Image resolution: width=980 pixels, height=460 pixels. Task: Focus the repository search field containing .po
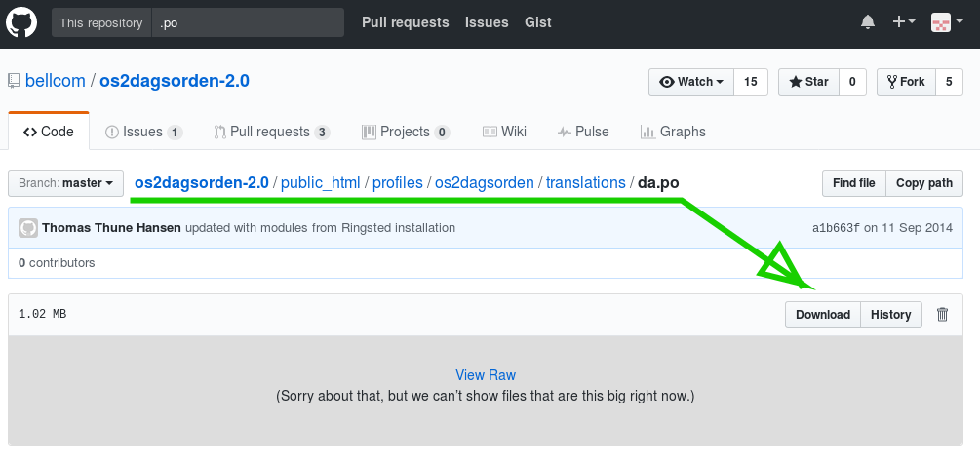pyautogui.click(x=248, y=22)
